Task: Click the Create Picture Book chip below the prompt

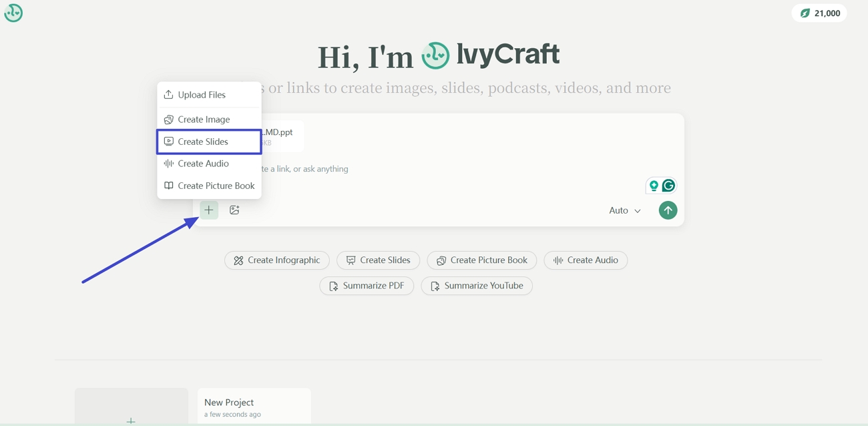Action: [482, 260]
